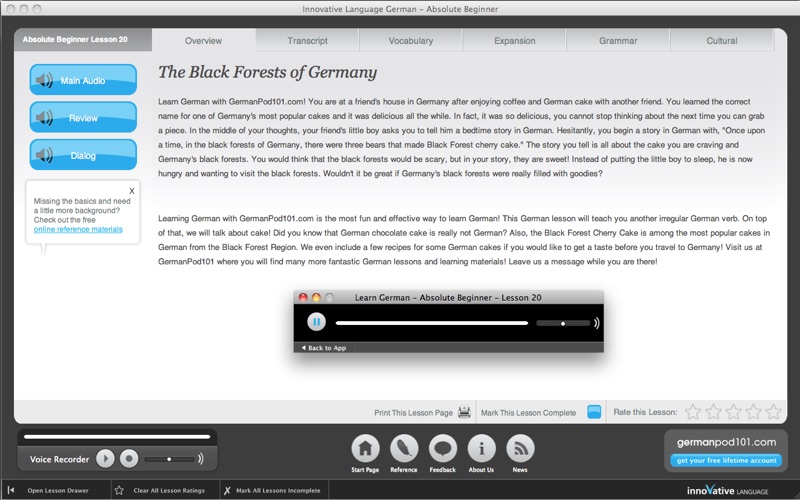Close the Lesson 20 player window
Viewport: 800px width, 500px height.
click(x=303, y=297)
